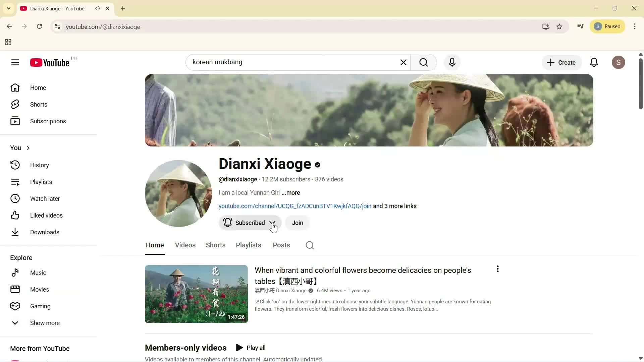Open the Shorts section in sidebar
Image resolution: width=644 pixels, height=362 pixels.
point(38,104)
